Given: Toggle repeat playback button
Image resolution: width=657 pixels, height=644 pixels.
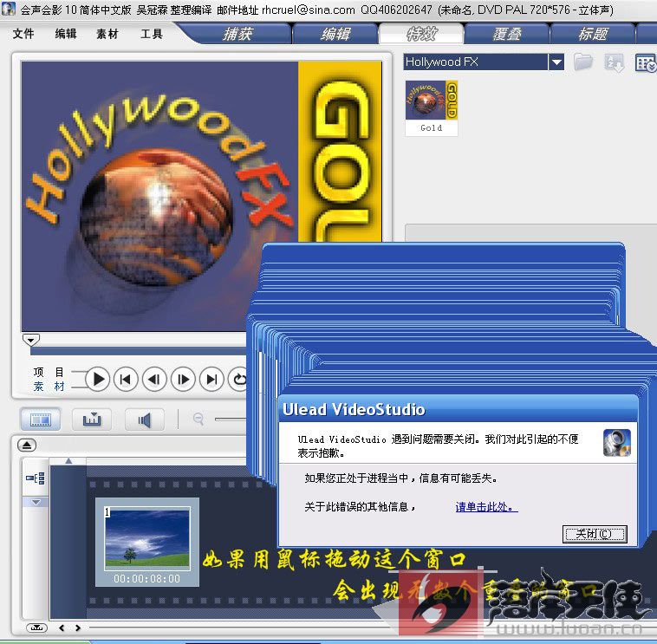Looking at the screenshot, I should [239, 379].
